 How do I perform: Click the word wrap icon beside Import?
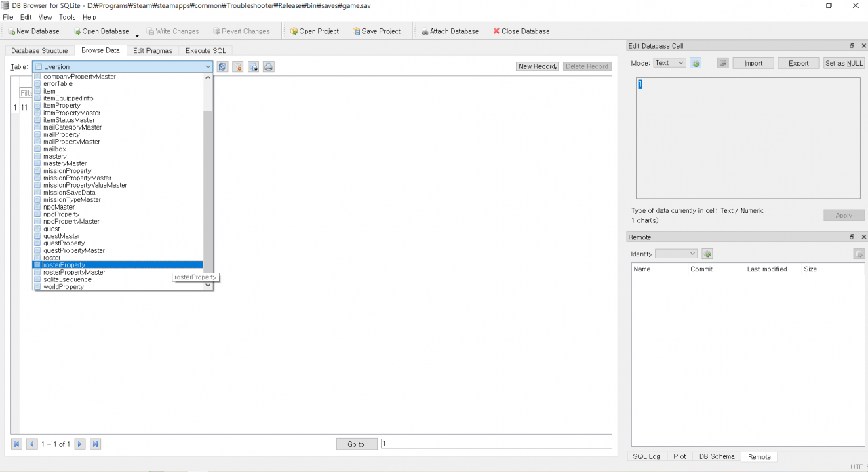tap(723, 63)
